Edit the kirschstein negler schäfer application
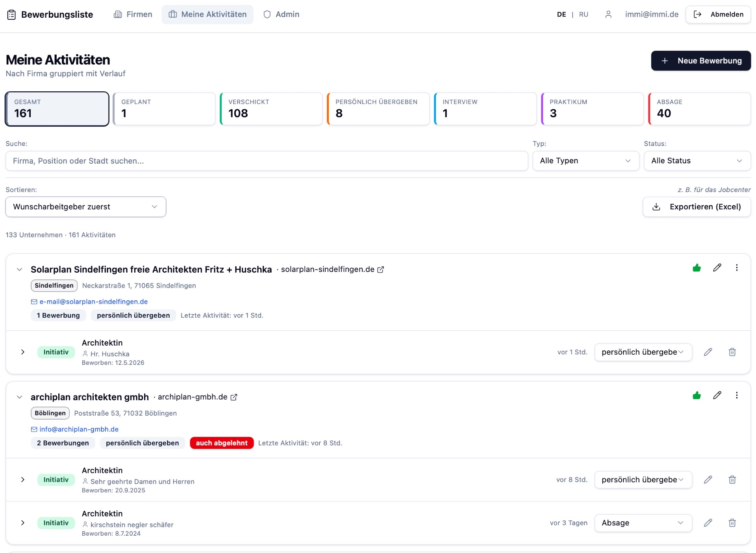The width and height of the screenshot is (756, 553). (708, 523)
